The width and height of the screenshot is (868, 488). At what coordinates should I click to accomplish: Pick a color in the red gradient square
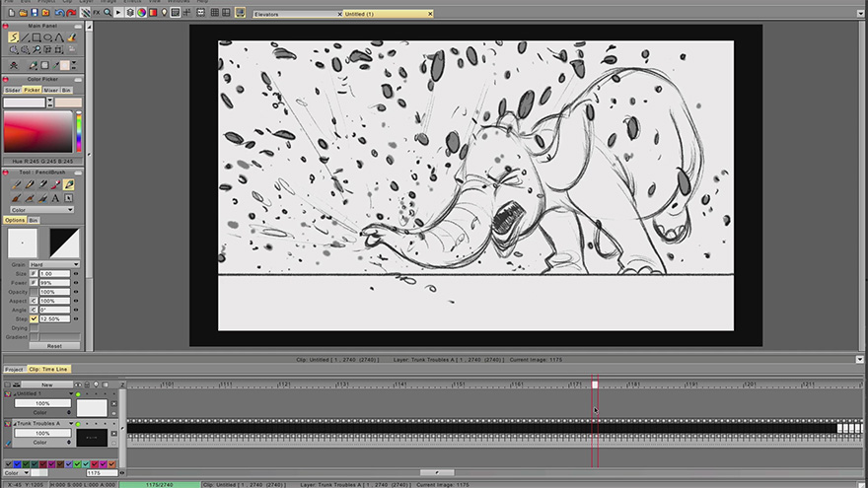point(37,132)
